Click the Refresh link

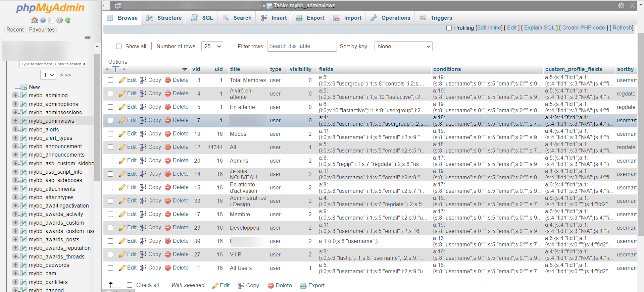pyautogui.click(x=623, y=28)
